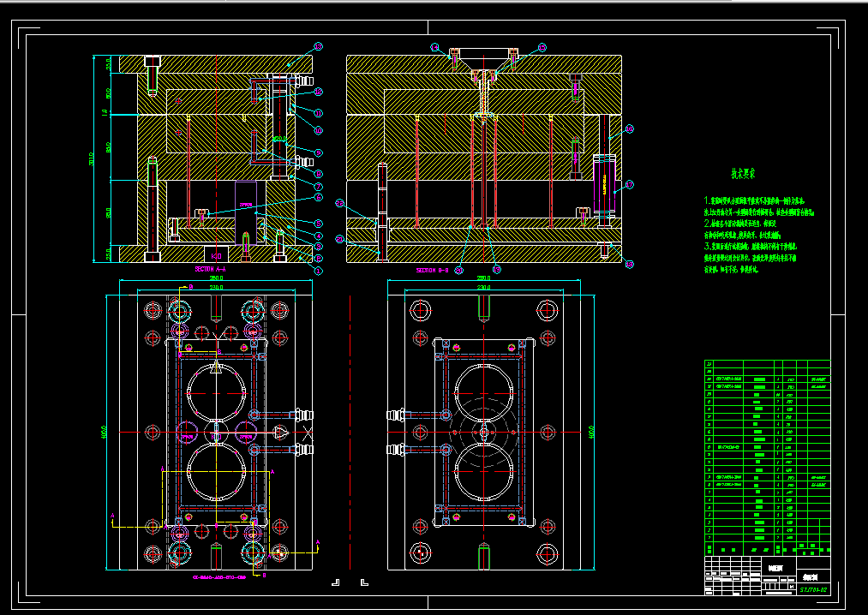868x615 pixels.
Task: Pick lower water fitting on left plan view
Action: point(304,450)
